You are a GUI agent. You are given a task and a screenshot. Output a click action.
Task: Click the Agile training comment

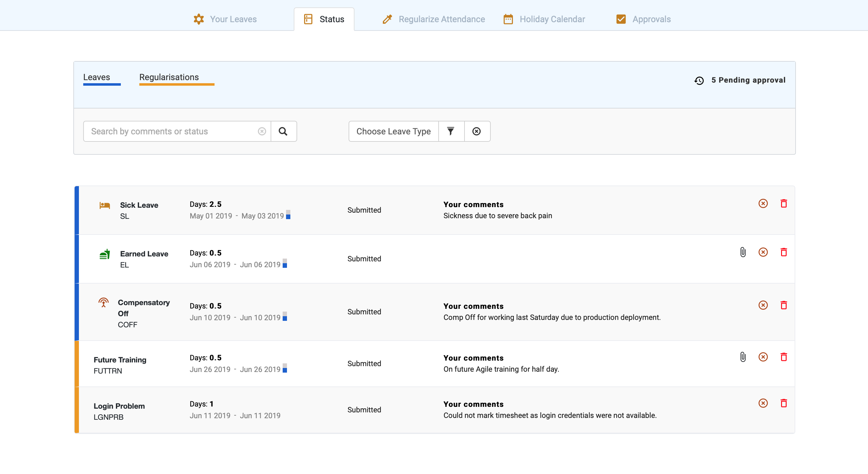pos(502,369)
